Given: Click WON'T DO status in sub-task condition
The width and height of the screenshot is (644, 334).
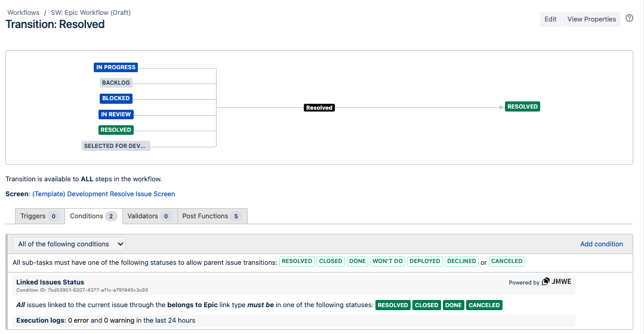Looking at the screenshot, I should [388, 261].
